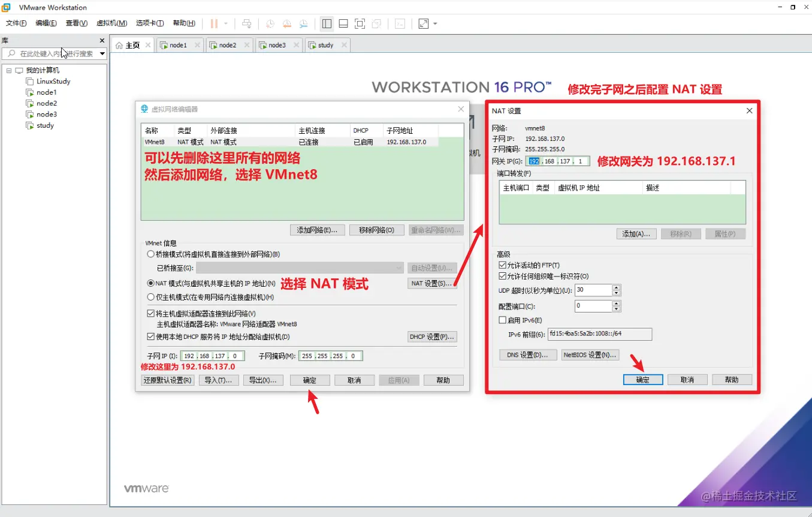Select 桥接模式 radio button
The image size is (812, 517).
click(x=150, y=254)
